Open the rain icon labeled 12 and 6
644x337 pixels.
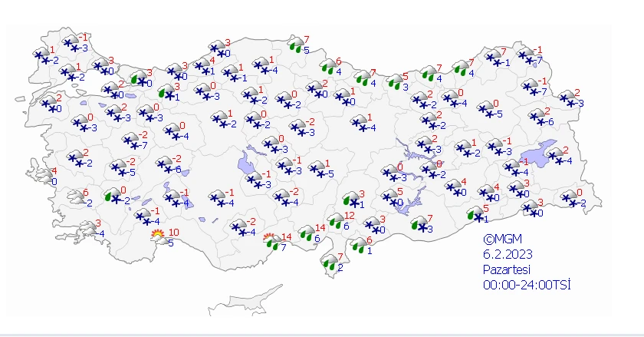coord(336,220)
